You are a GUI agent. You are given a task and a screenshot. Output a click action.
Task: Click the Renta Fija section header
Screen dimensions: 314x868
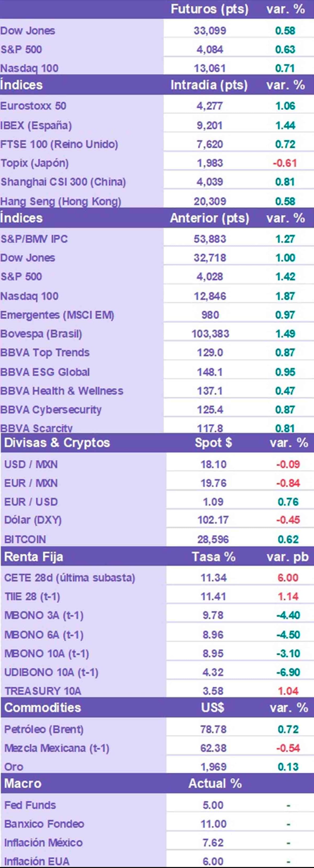(34, 557)
